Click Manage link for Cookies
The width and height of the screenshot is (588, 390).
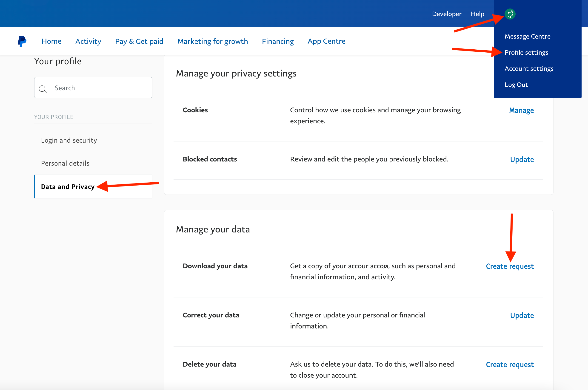click(521, 110)
